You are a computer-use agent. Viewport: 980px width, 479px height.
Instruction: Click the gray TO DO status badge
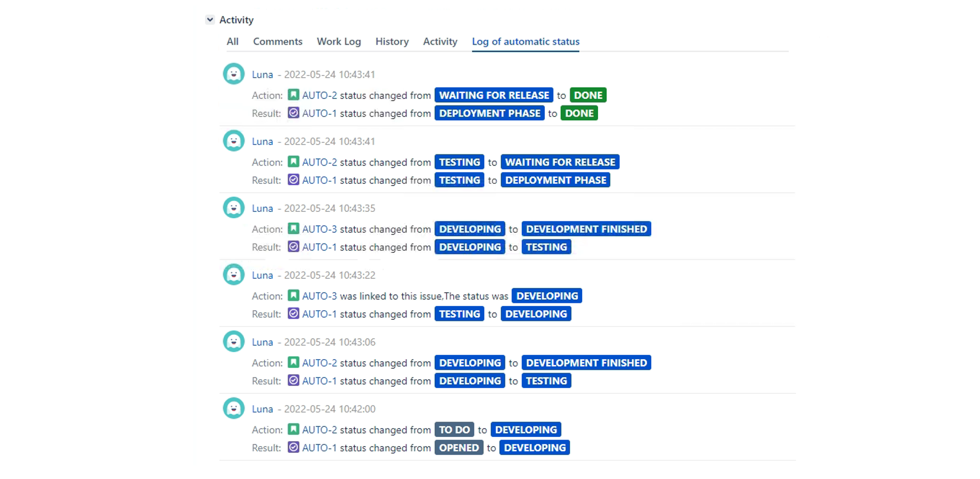tap(454, 430)
